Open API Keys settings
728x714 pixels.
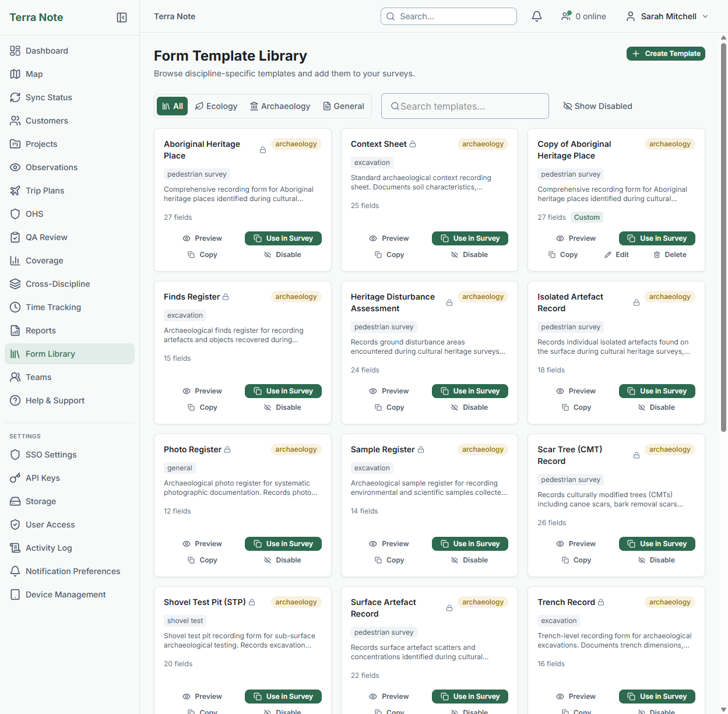coord(43,478)
